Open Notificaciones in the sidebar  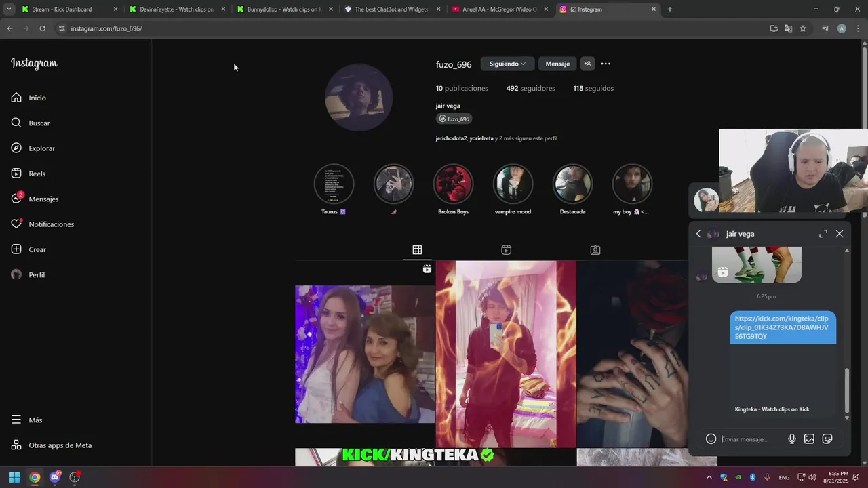click(x=42, y=224)
